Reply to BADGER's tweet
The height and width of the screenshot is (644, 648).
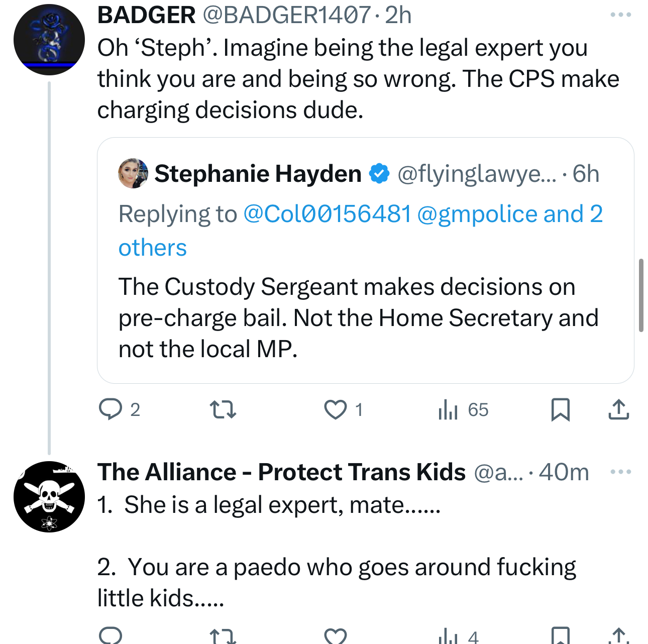(111, 409)
